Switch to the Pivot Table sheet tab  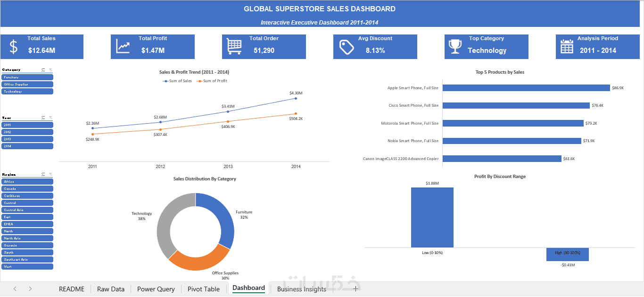204,289
